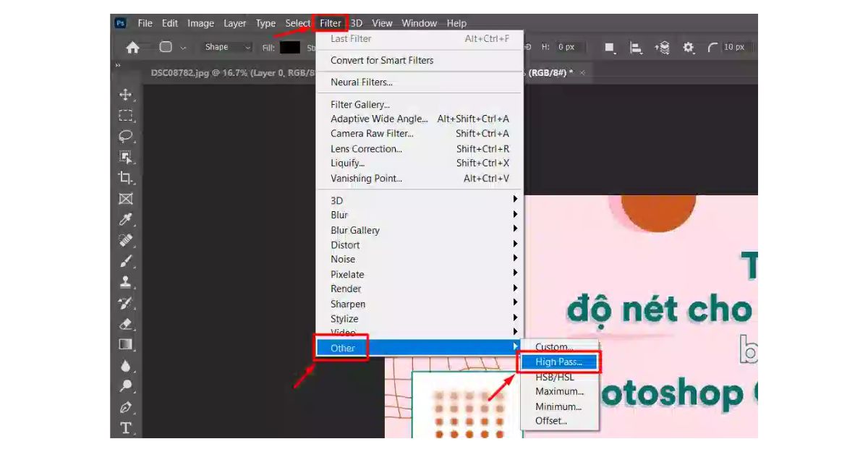Select the Crop tool
The width and height of the screenshot is (868, 452).
point(126,178)
